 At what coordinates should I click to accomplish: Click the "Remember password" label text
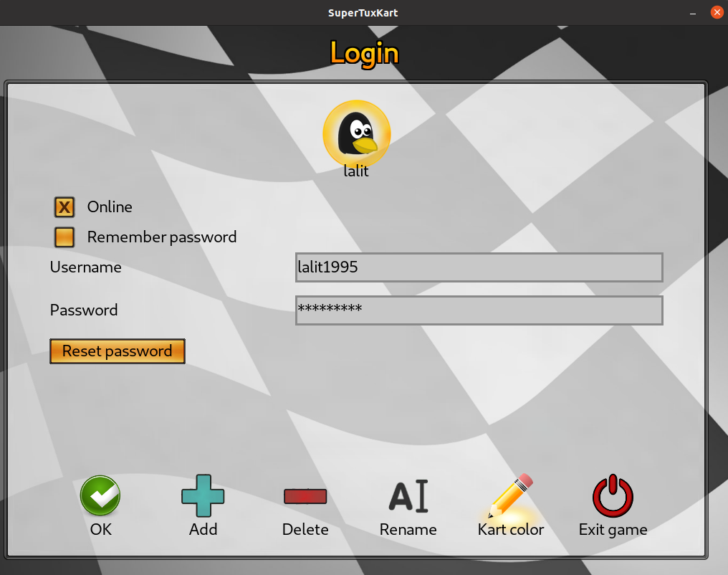(x=161, y=237)
